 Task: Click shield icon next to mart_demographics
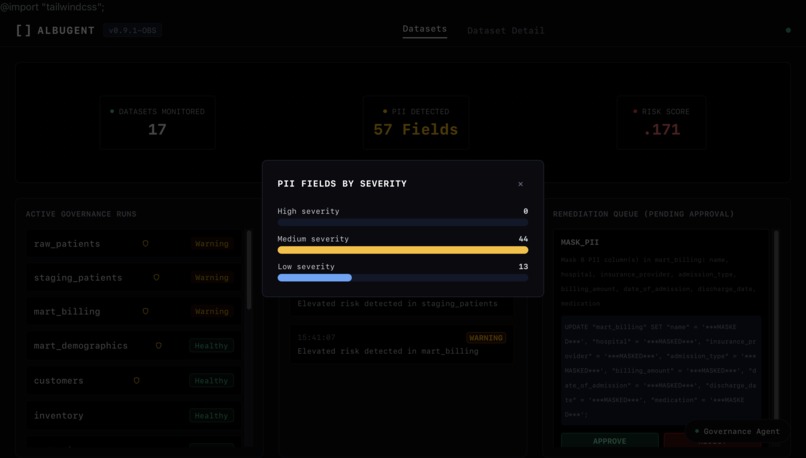click(x=158, y=345)
